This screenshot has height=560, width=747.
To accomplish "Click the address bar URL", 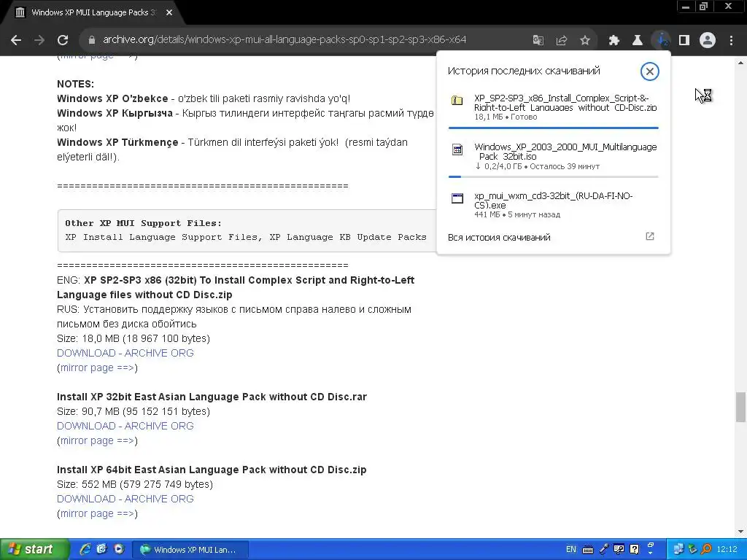I will pyautogui.click(x=285, y=39).
